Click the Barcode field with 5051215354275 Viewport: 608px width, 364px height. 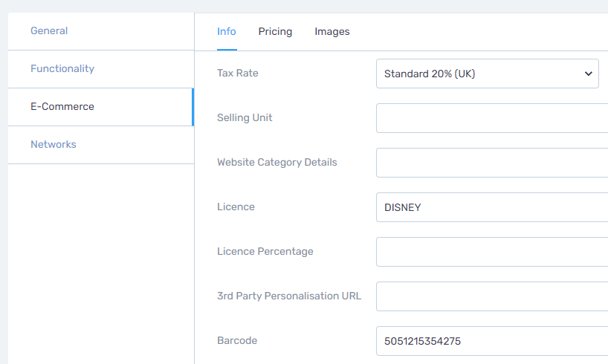click(x=492, y=341)
